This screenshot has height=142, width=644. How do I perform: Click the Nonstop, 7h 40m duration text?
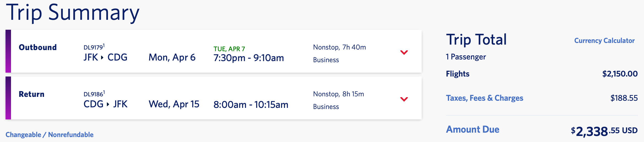coord(339,47)
